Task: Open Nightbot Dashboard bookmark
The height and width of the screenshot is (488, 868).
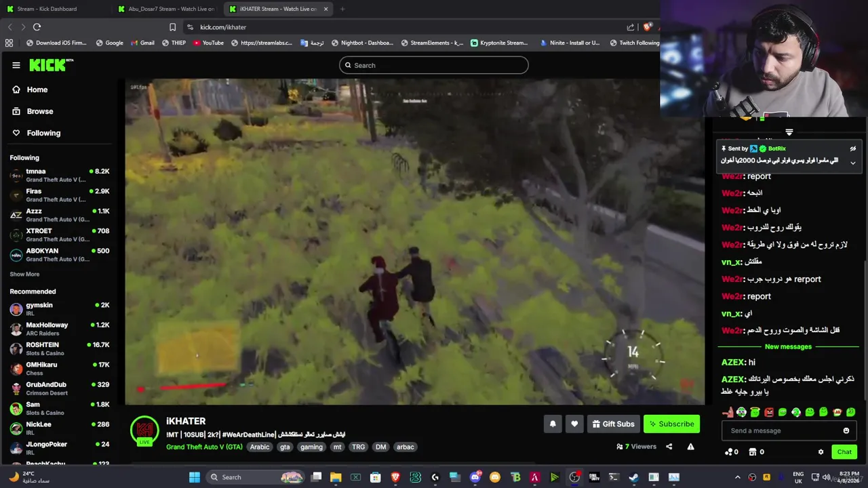Action: pyautogui.click(x=362, y=43)
